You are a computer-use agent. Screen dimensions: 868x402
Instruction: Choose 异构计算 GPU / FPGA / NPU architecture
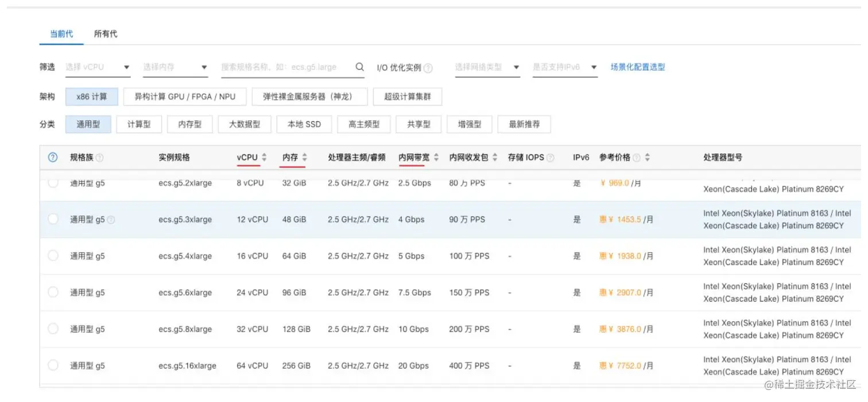click(x=185, y=97)
